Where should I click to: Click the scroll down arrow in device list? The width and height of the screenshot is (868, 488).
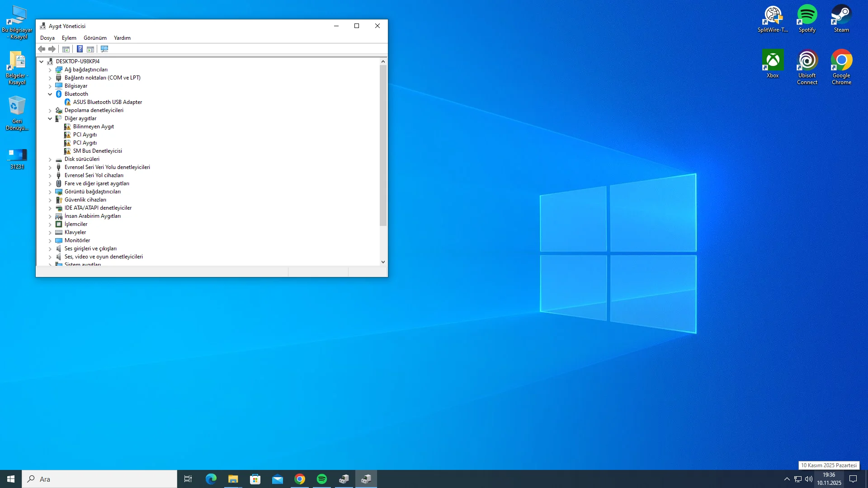[x=383, y=262]
